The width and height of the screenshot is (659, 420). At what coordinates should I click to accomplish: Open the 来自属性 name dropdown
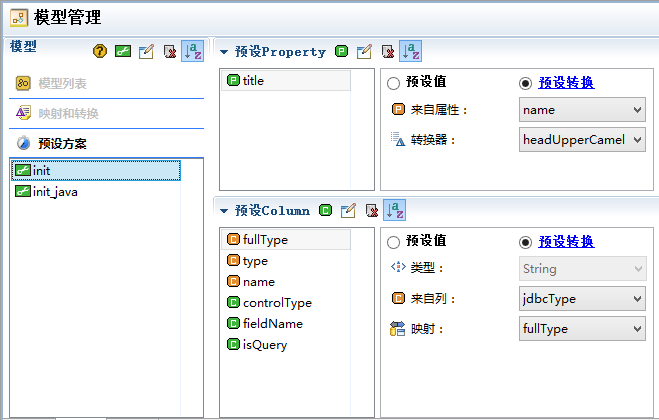pyautogui.click(x=582, y=110)
